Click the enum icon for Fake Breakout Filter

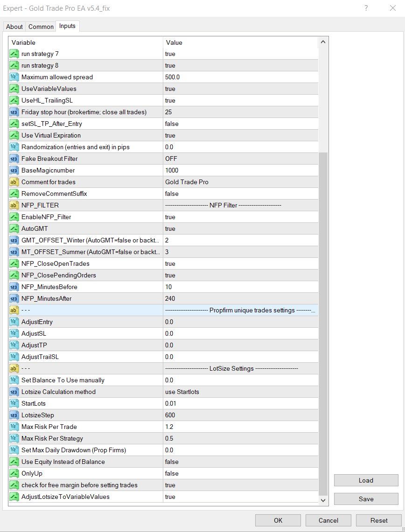point(14,159)
